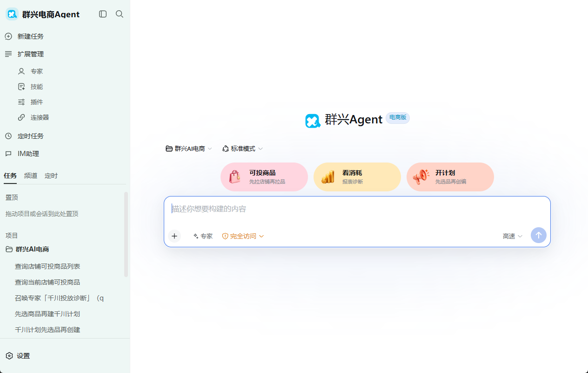The image size is (588, 373).
Task: Switch to the 任务 tab
Action: point(10,176)
